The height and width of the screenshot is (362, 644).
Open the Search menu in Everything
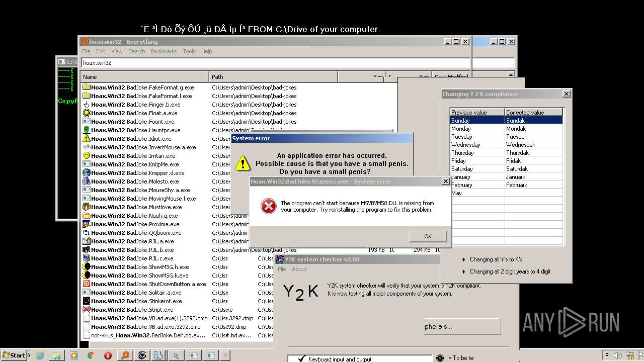point(136,51)
